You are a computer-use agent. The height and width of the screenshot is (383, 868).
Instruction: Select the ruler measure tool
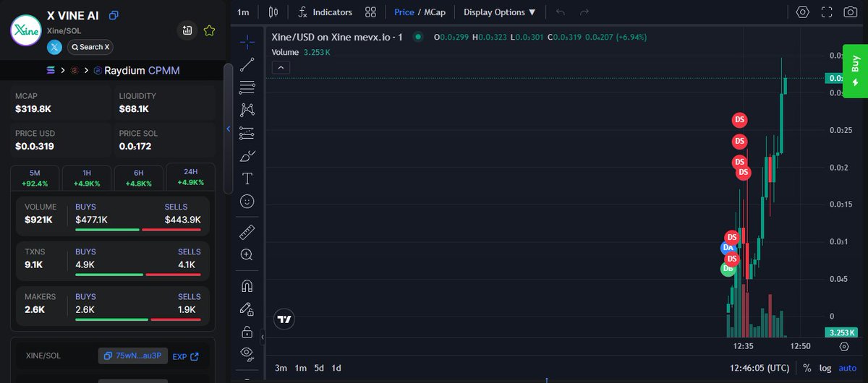point(247,232)
